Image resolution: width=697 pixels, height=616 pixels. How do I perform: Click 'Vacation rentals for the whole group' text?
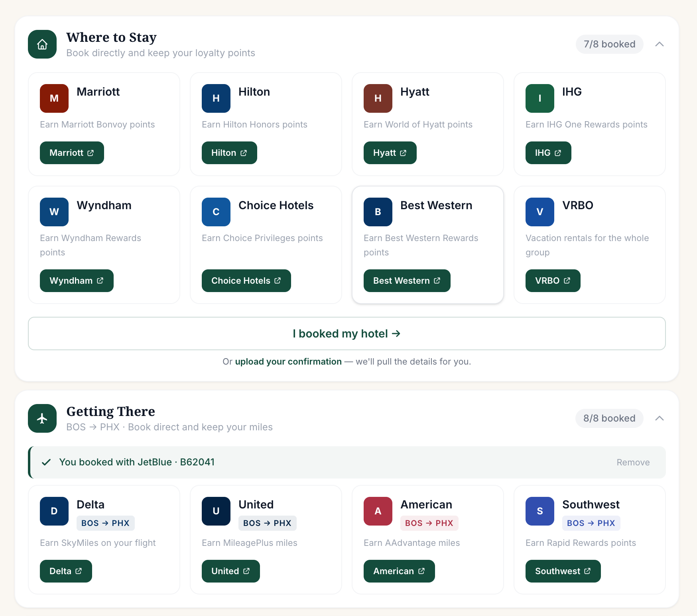pyautogui.click(x=587, y=245)
